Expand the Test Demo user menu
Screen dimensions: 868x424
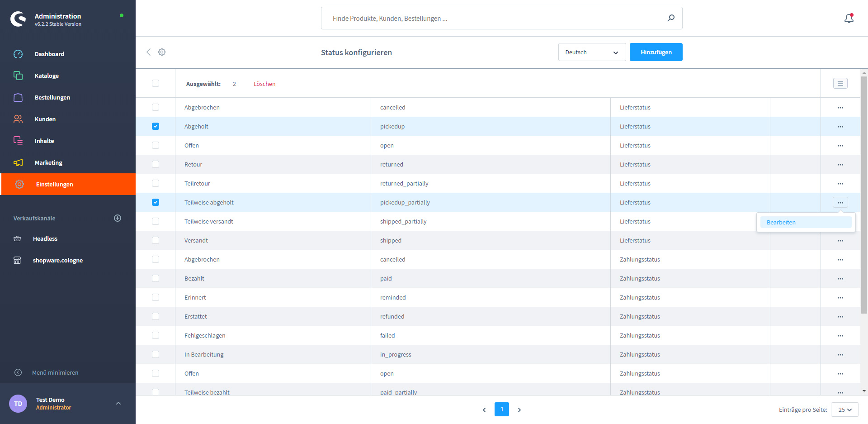click(x=118, y=403)
